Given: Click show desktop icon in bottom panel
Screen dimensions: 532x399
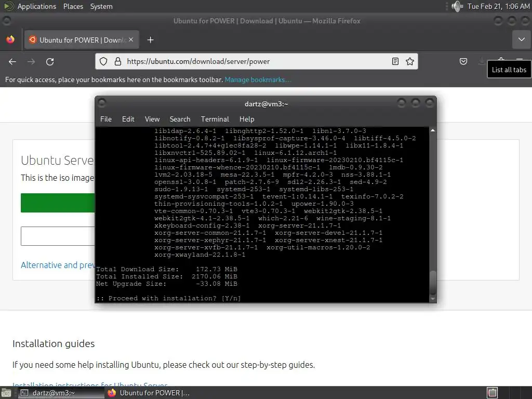Looking at the screenshot, I should click(6, 393).
